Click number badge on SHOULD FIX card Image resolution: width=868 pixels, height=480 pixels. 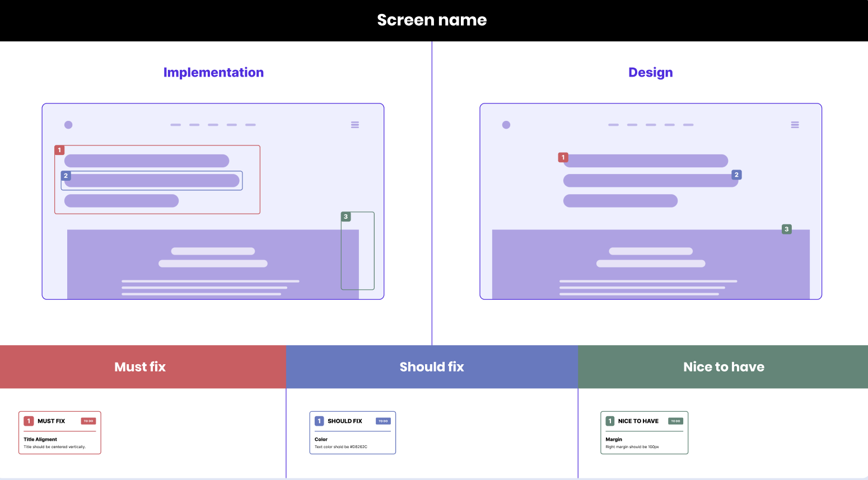click(319, 421)
